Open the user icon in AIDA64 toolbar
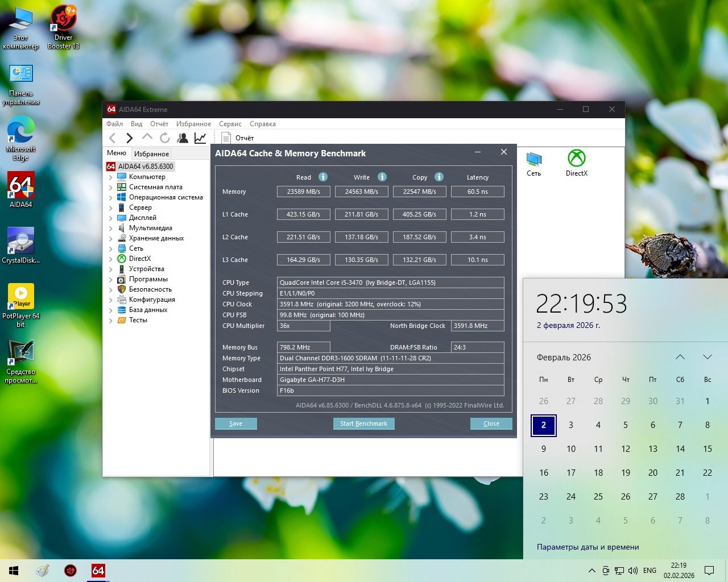Image resolution: width=728 pixels, height=582 pixels. (183, 138)
